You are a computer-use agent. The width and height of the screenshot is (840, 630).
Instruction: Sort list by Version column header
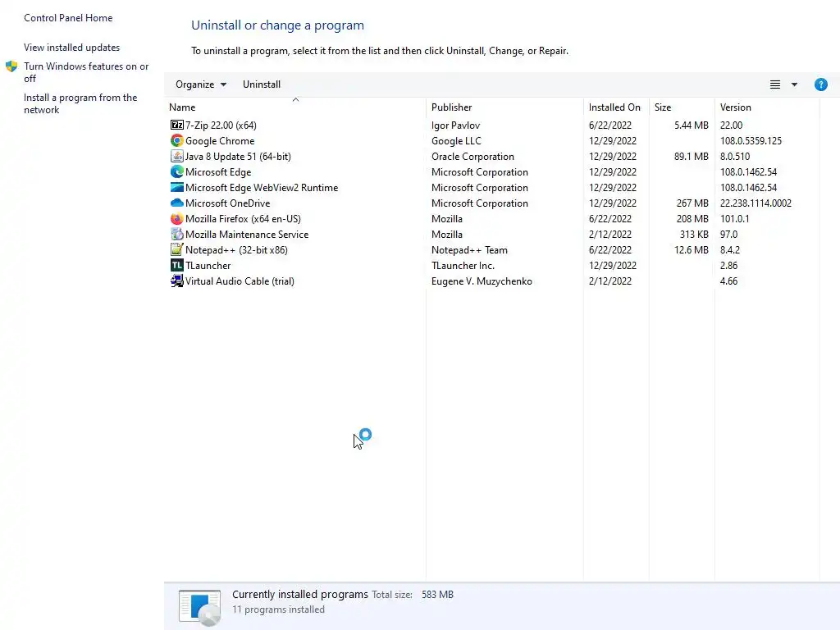[736, 107]
